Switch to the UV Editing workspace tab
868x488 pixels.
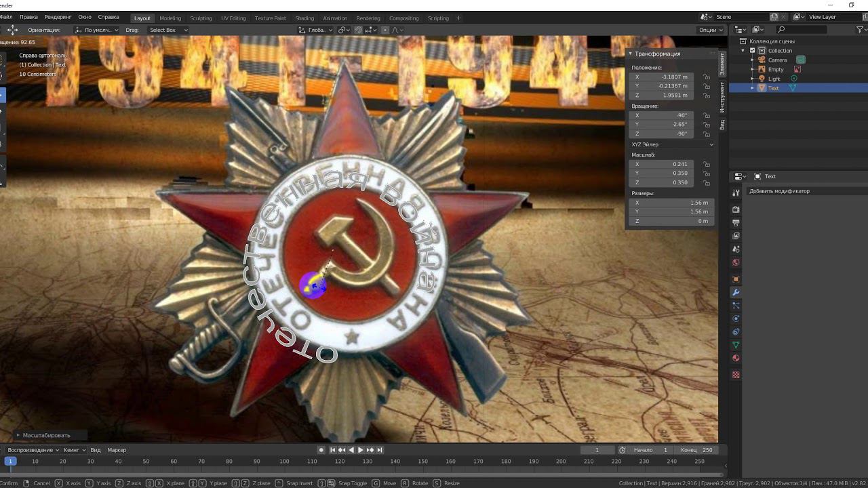(233, 18)
